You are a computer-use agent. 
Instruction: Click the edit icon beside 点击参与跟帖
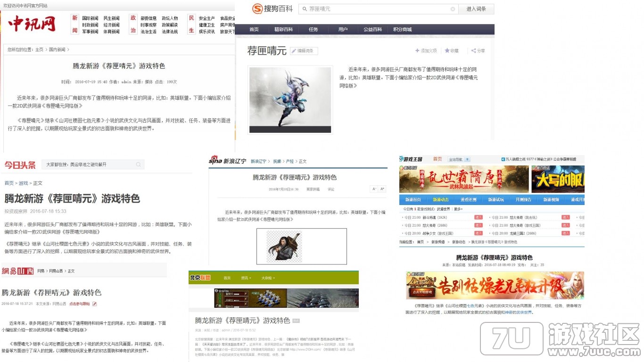click(x=95, y=304)
